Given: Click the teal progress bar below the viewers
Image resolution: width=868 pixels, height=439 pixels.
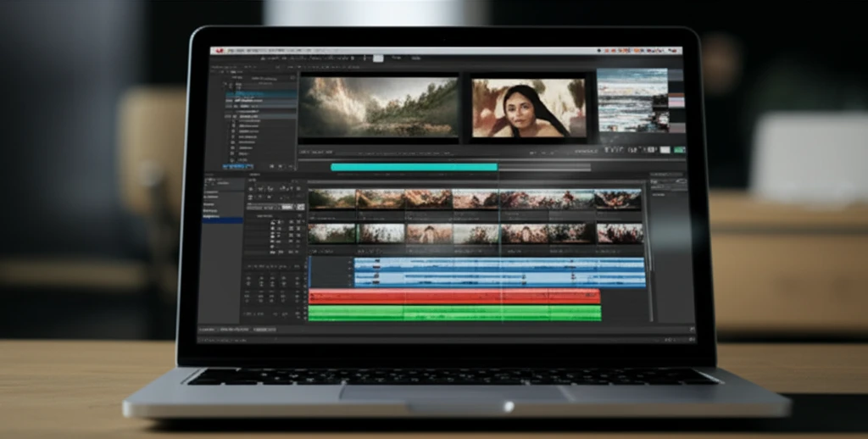Looking at the screenshot, I should 414,167.
